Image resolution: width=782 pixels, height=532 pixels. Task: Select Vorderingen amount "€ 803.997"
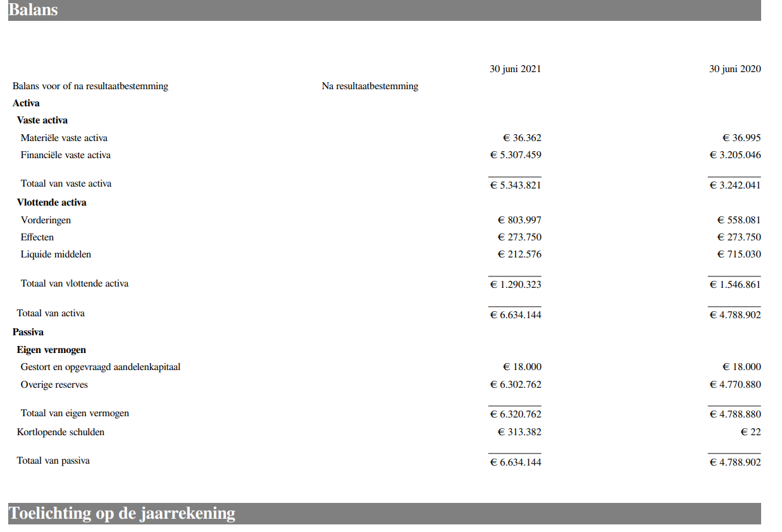pos(519,220)
